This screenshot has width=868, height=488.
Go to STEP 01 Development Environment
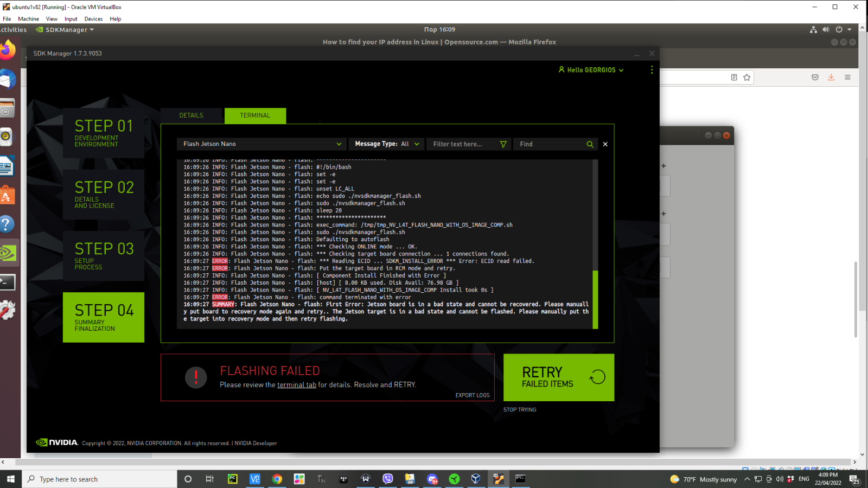[x=104, y=133]
